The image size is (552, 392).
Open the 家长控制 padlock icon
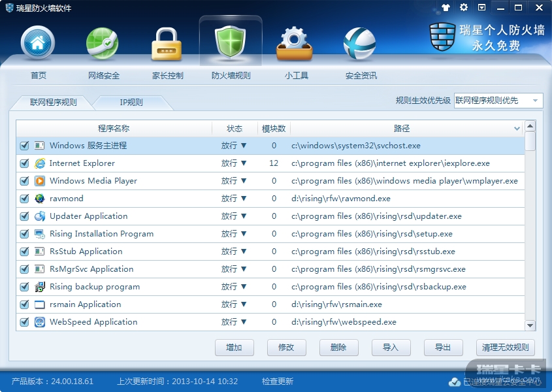(167, 44)
